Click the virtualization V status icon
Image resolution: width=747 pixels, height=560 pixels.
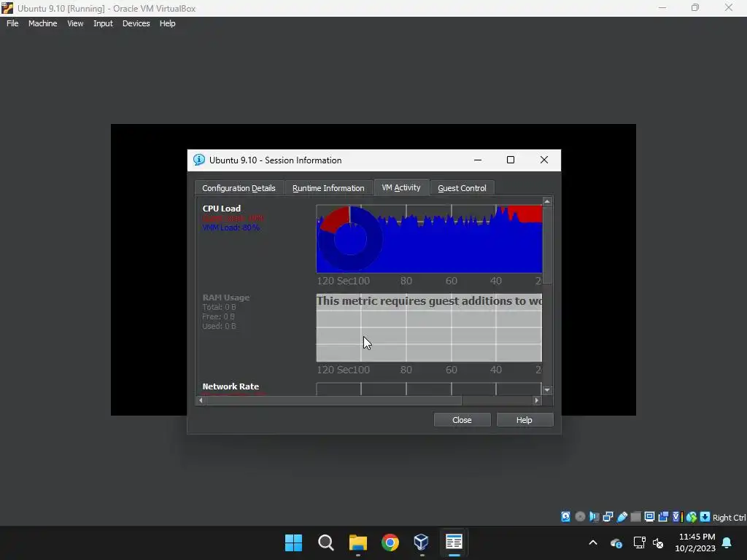[x=677, y=517]
